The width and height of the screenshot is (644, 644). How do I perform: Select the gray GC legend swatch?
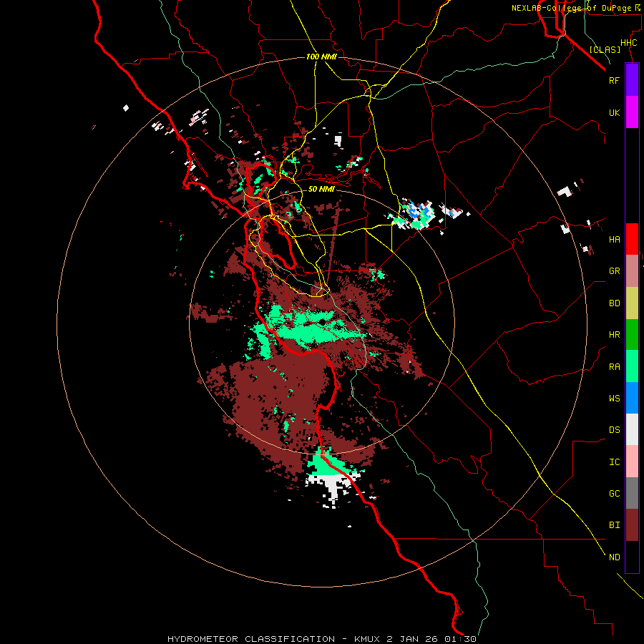632,493
